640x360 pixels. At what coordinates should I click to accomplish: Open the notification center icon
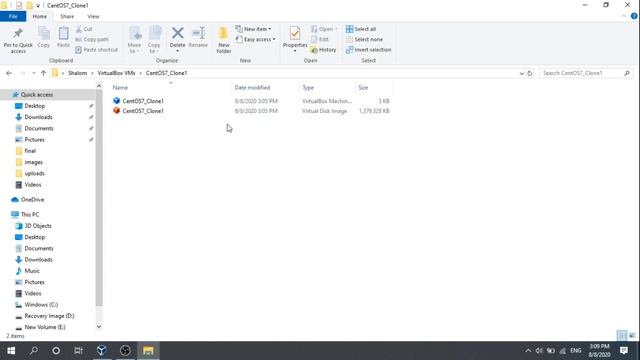pyautogui.click(x=624, y=351)
